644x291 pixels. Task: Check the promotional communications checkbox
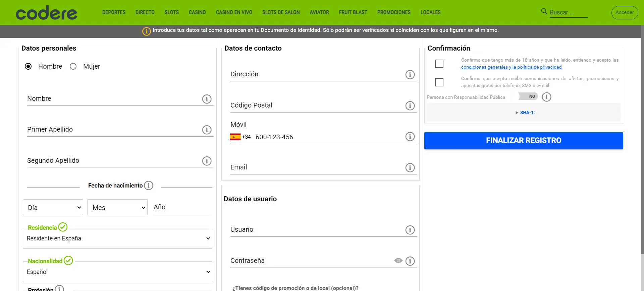[x=439, y=82]
